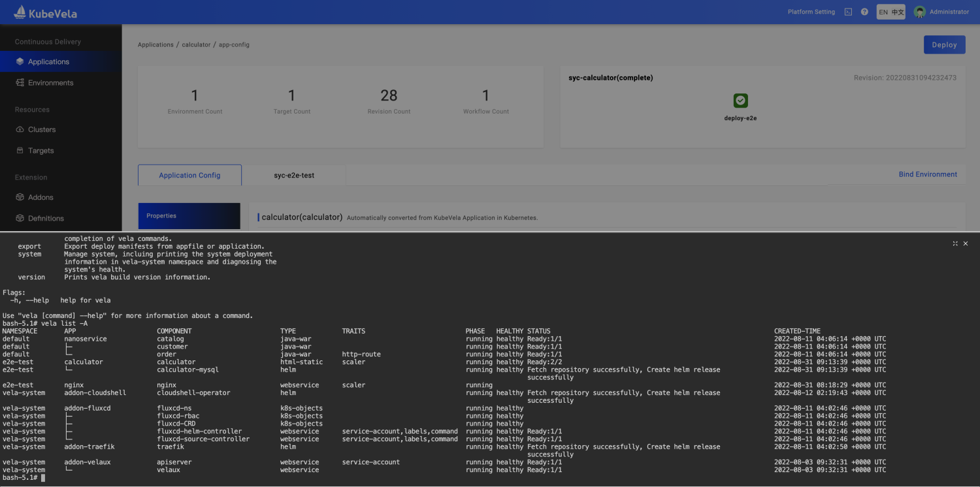Open Platform Setting in the header
The height and width of the screenshot is (487, 980).
tap(811, 12)
